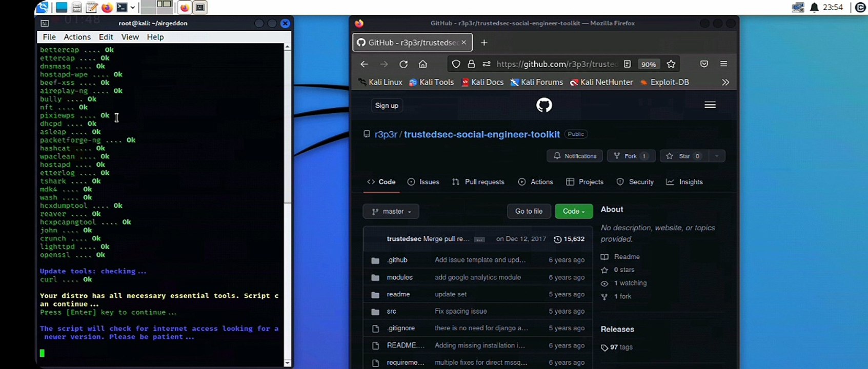Open the terminal Help menu
Screen dimensions: 868x369
[155, 37]
